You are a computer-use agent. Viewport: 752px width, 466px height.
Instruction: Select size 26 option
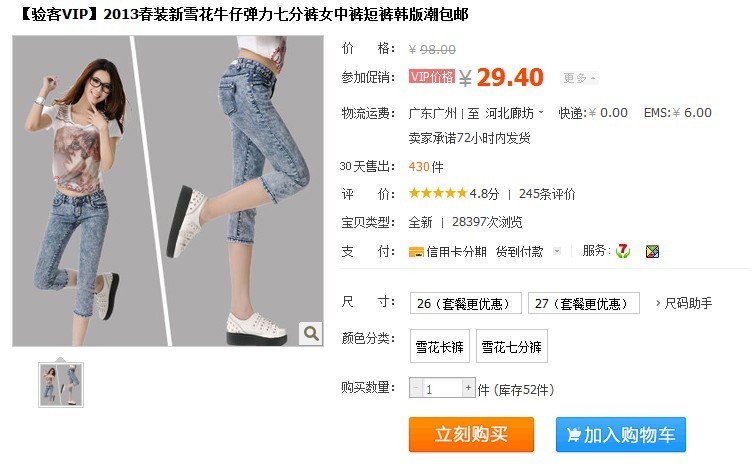[x=465, y=303]
